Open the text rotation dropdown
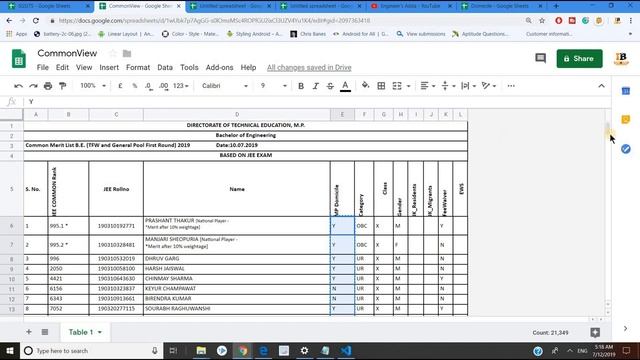This screenshot has height=360, width=640. (x=489, y=86)
